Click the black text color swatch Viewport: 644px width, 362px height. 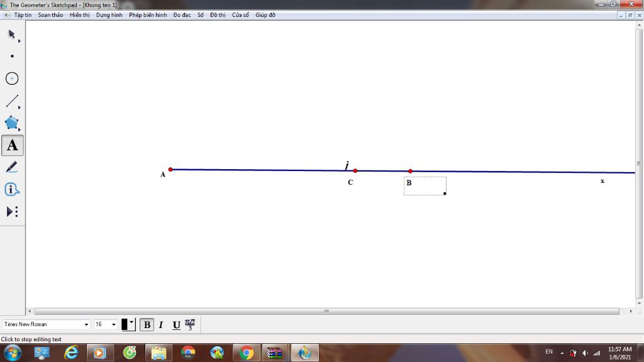(x=125, y=324)
